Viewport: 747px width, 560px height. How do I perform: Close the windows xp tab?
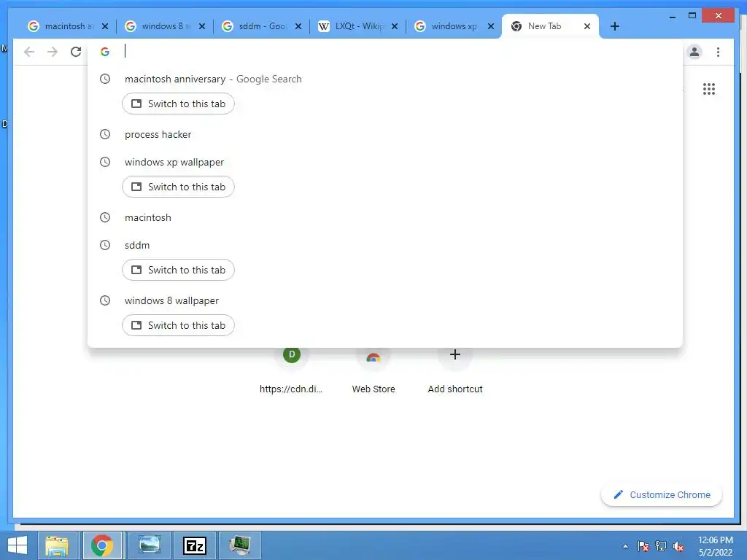click(x=491, y=26)
